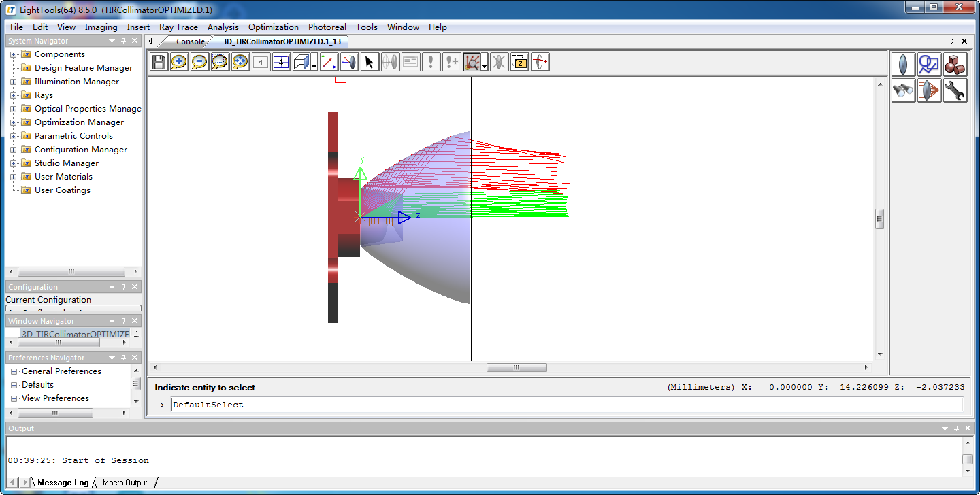
Task: Click the 3D view horizontal scrollbar thumb
Action: pyautogui.click(x=517, y=367)
